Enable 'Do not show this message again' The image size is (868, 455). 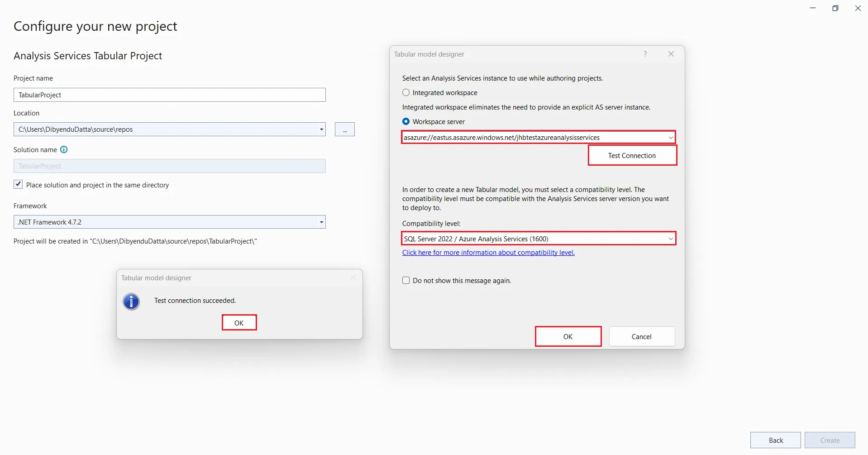coord(406,281)
